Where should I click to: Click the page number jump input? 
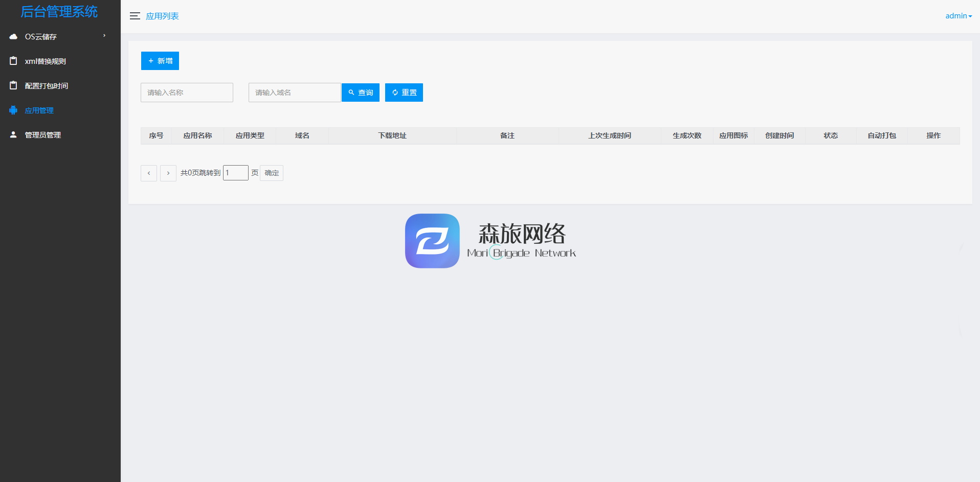click(x=236, y=173)
